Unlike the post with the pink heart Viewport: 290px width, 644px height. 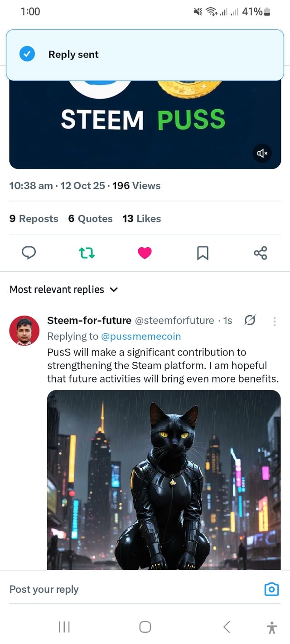pos(145,253)
